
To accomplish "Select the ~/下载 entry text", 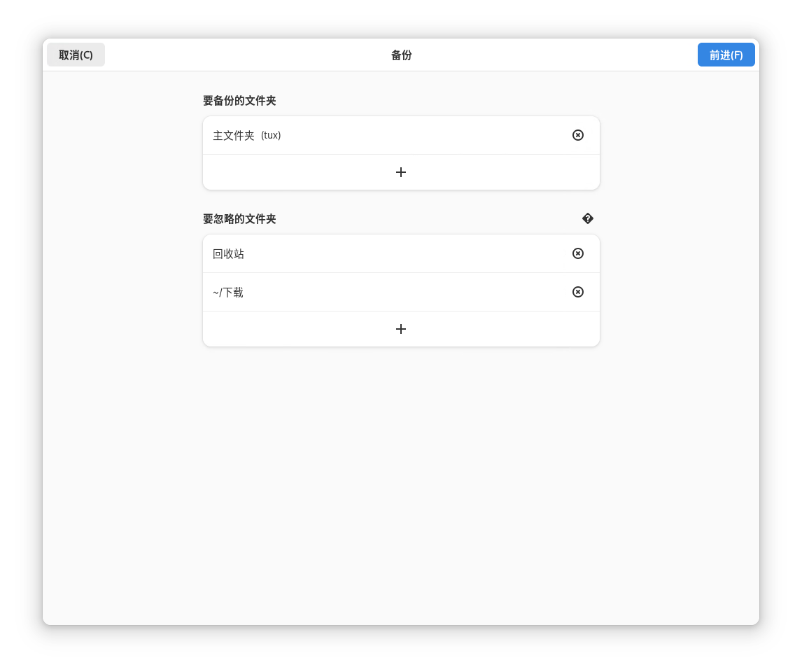I will [228, 293].
